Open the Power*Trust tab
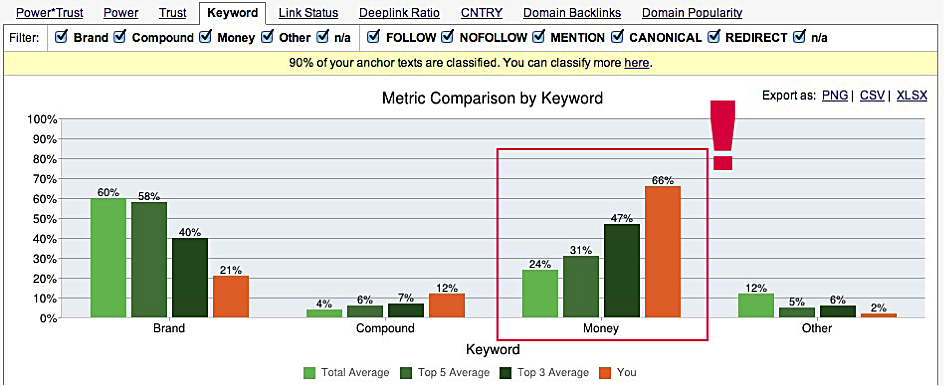945x386 pixels. 49,13
